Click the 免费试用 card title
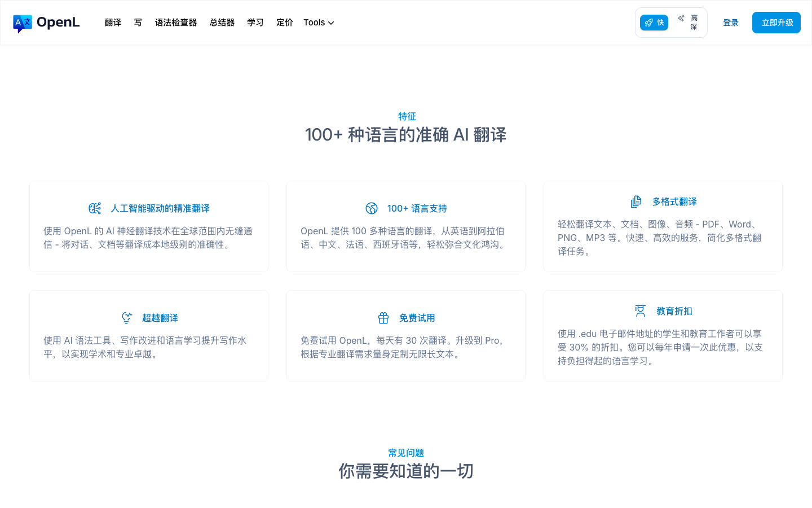 (417, 318)
